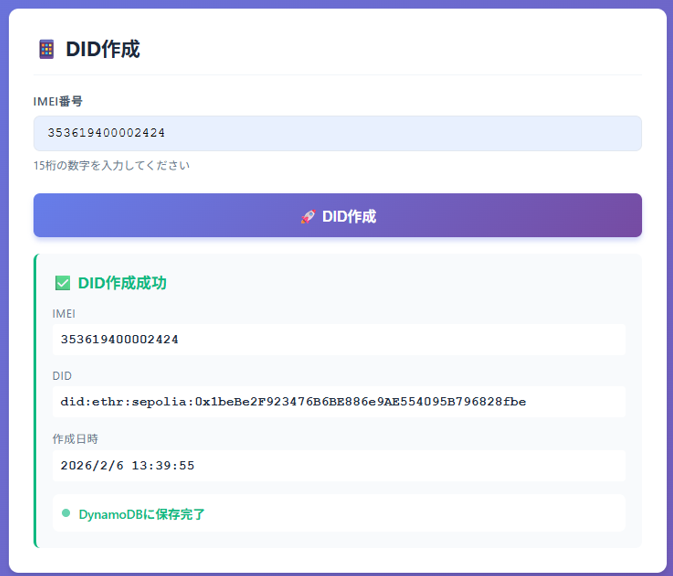The image size is (673, 576).
Task: Click the DID作成成功 result heading
Action: click(122, 283)
